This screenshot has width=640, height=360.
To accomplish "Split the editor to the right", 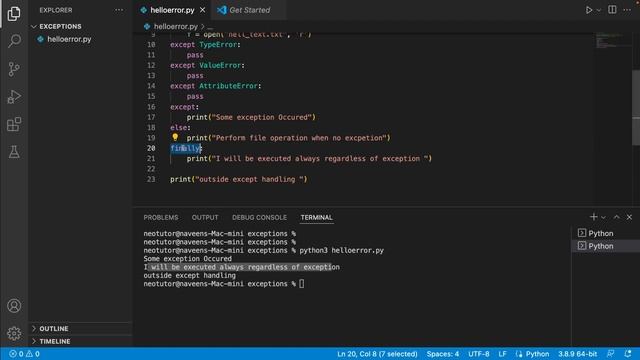I will (x=612, y=10).
